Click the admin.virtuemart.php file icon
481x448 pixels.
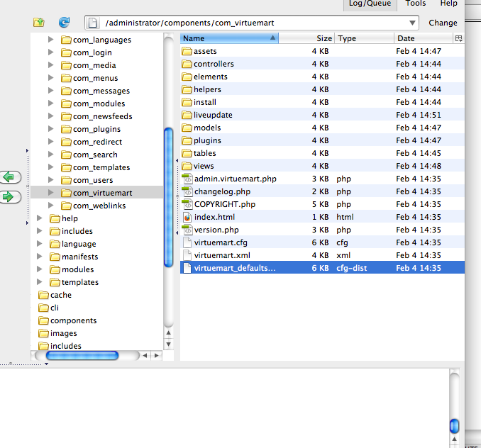point(187,179)
